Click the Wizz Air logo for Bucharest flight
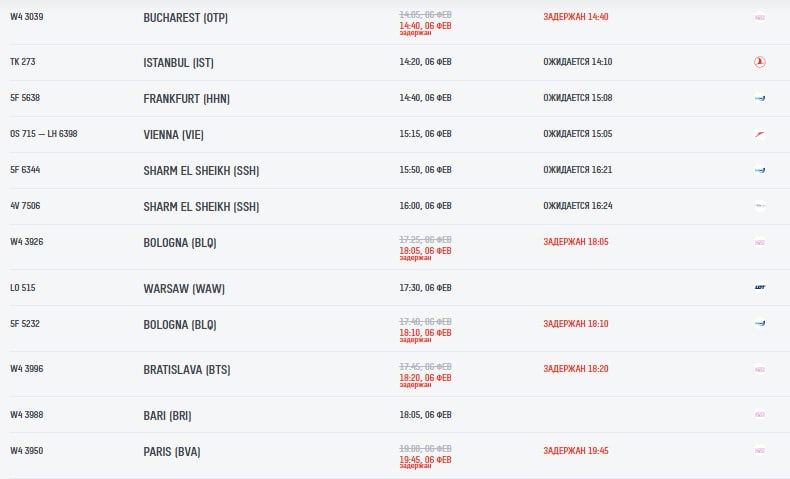 pos(760,17)
